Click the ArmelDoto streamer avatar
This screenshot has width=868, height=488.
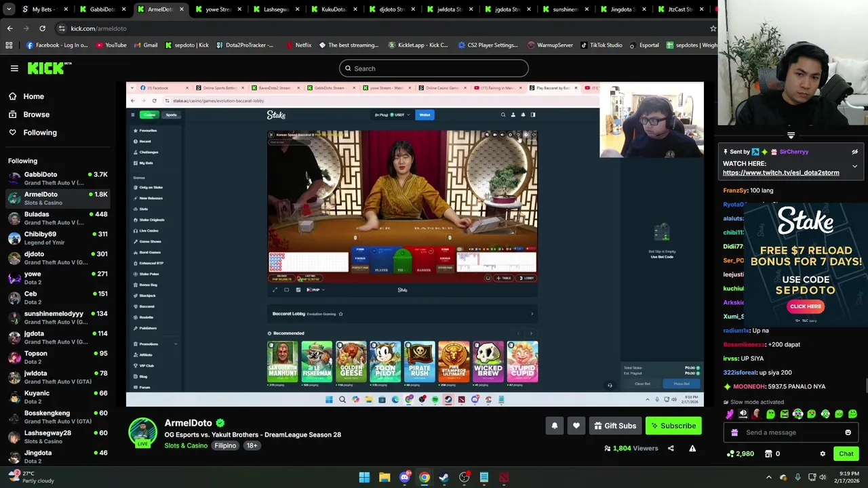[x=142, y=432]
